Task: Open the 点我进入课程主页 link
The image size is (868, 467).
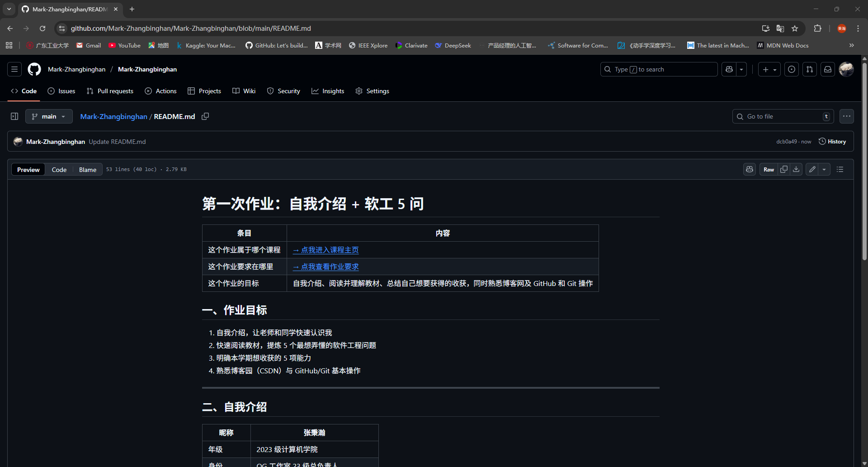Action: pos(325,249)
